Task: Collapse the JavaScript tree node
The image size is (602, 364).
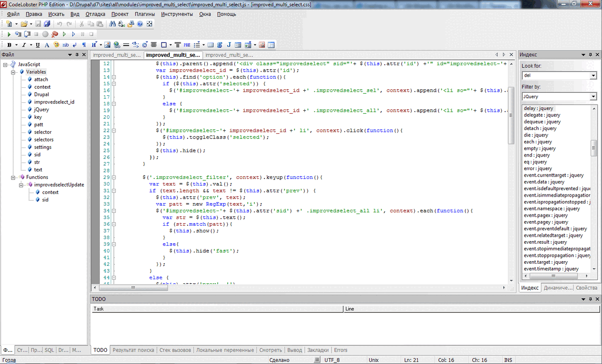Action: click(5, 64)
